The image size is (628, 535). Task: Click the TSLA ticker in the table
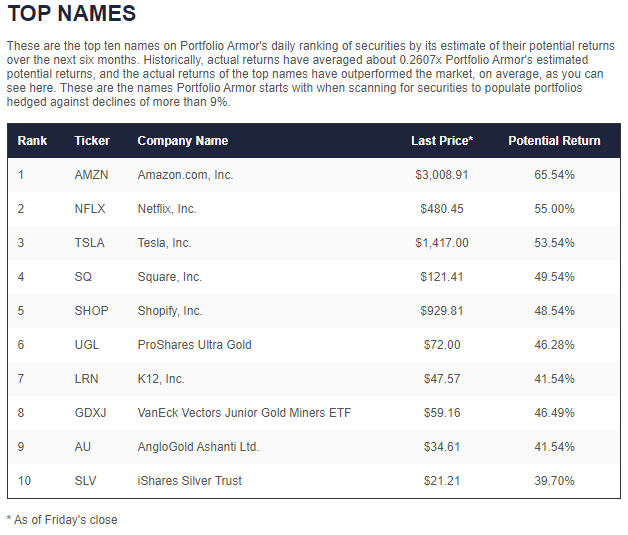(x=89, y=243)
